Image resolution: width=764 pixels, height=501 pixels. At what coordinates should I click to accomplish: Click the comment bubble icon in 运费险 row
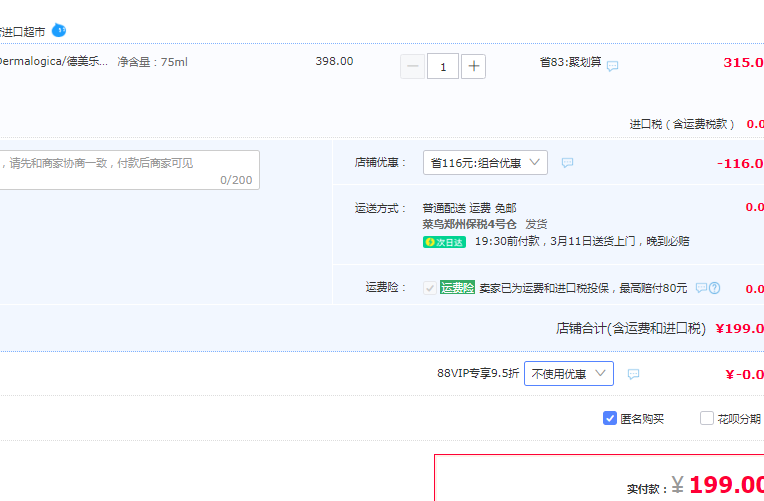pyautogui.click(x=701, y=288)
